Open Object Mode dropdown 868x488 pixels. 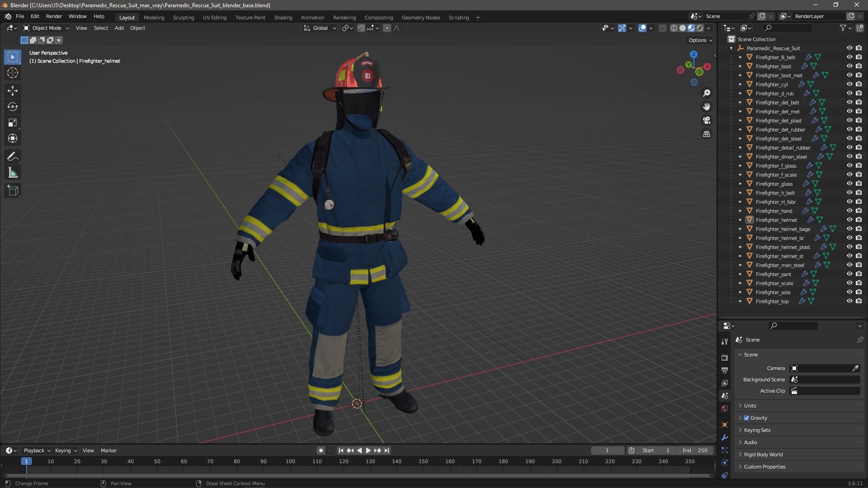(x=46, y=28)
